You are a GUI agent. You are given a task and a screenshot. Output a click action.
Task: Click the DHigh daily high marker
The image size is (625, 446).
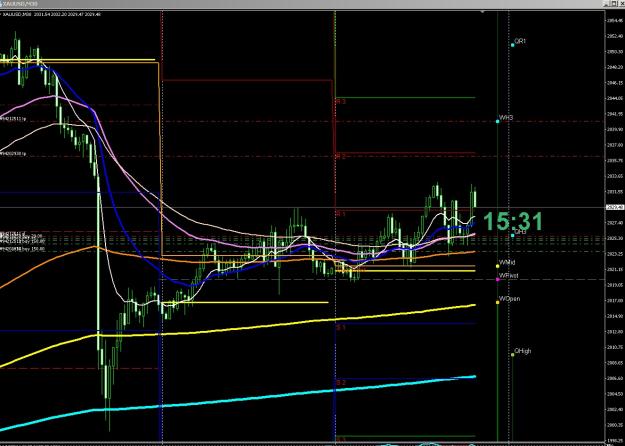[513, 354]
